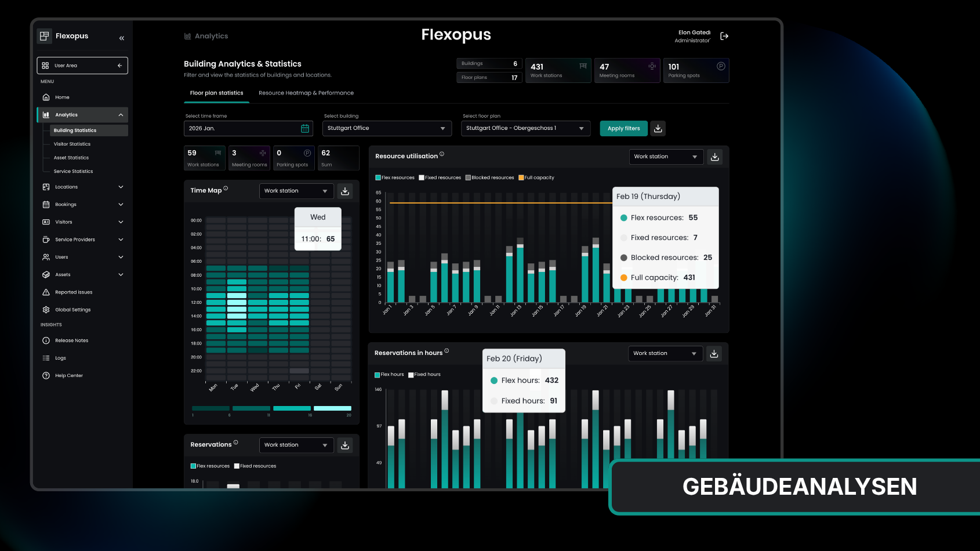Click the info icon next to Time Map

coord(226,188)
